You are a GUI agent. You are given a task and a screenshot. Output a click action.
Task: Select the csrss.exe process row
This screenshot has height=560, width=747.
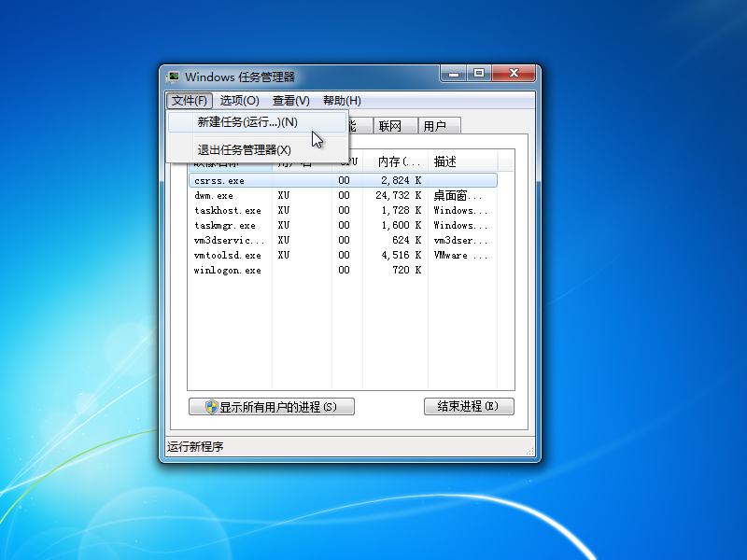coord(229,180)
